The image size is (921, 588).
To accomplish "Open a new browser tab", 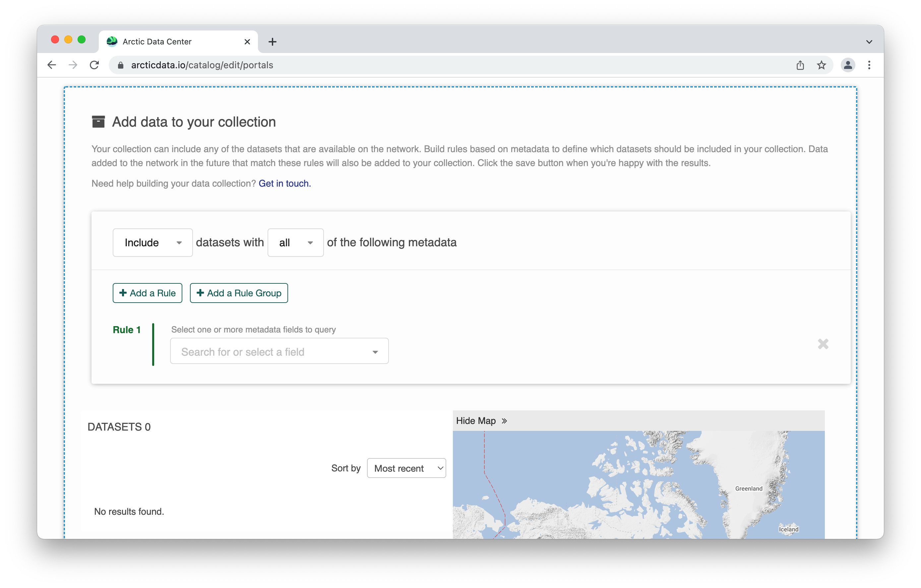I will (272, 42).
